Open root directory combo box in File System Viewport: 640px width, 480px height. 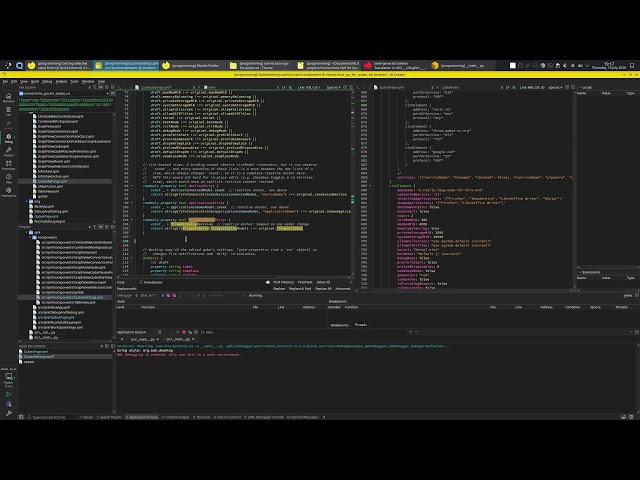point(64,93)
